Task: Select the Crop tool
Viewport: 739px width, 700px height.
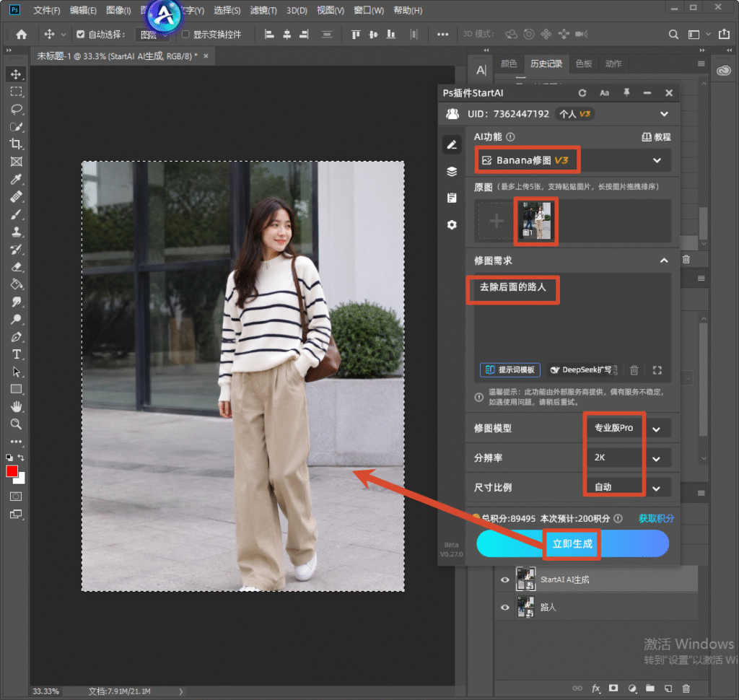Action: (16, 144)
